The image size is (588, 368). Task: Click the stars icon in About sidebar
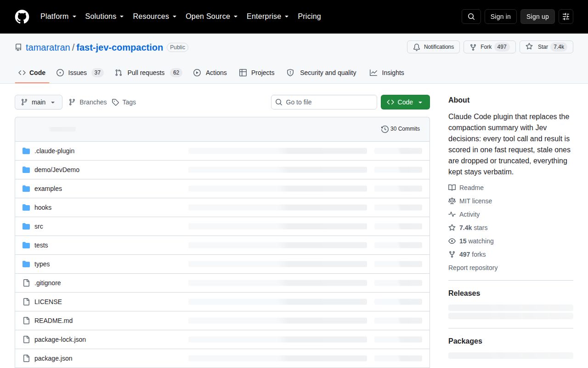coord(452,228)
